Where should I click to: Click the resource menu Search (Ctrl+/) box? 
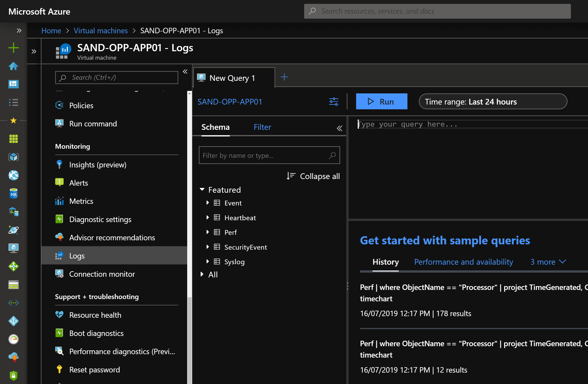tap(117, 77)
